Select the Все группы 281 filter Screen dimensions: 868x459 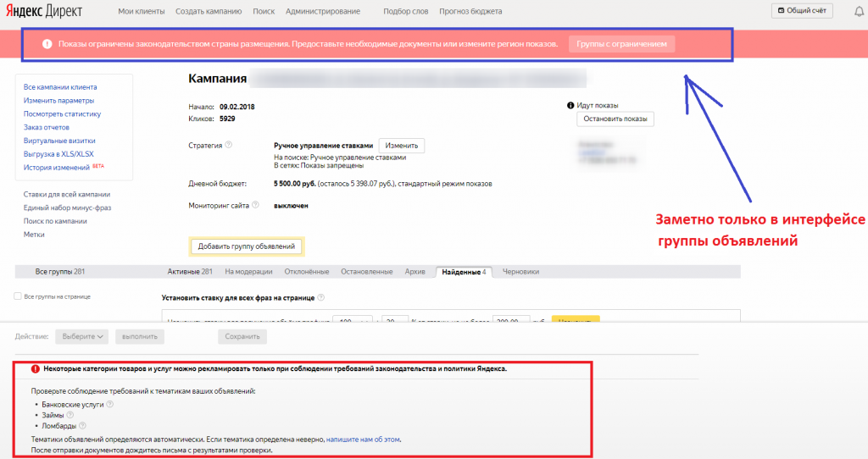pos(60,272)
